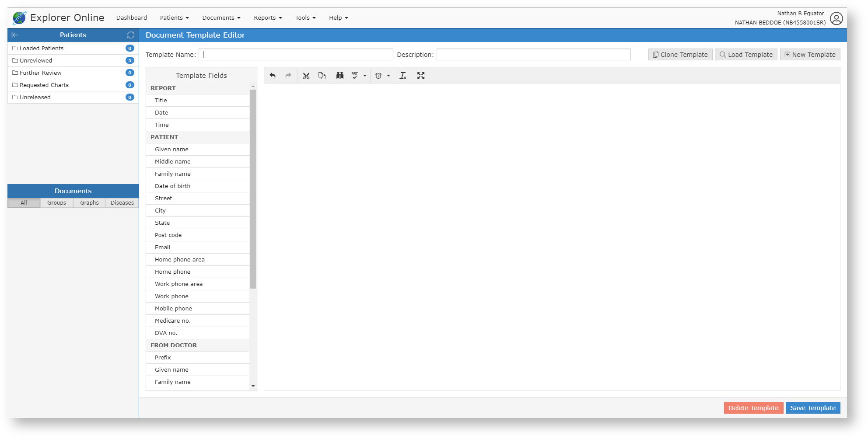
Task: Open the Unreviewed patients folder
Action: click(36, 61)
